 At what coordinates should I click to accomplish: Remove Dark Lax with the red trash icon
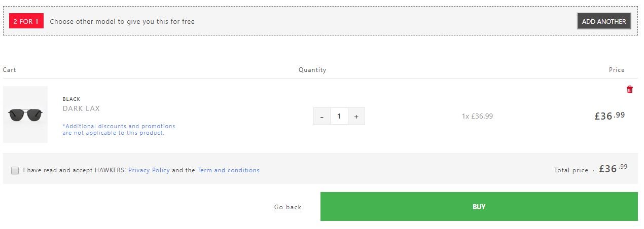[630, 90]
